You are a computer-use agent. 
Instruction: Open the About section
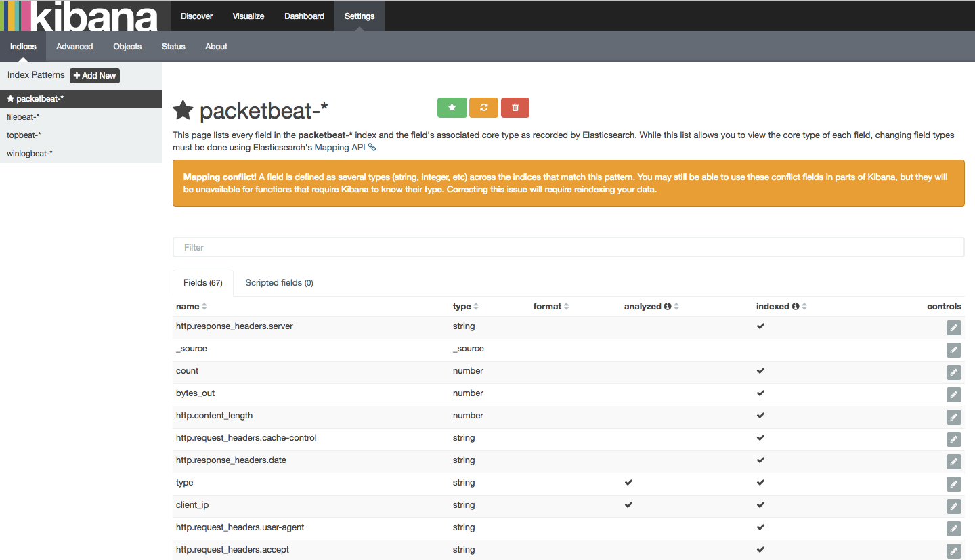tap(217, 47)
